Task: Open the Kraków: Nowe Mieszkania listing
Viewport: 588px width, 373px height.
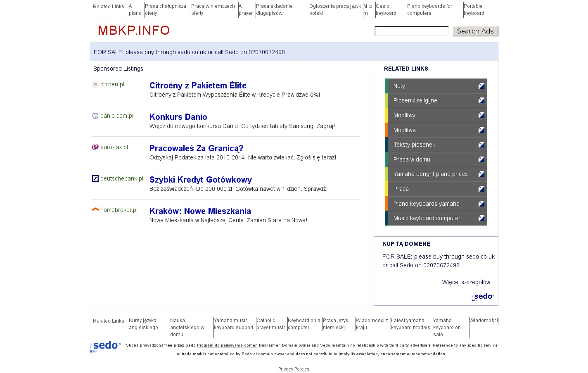Action: (200, 211)
